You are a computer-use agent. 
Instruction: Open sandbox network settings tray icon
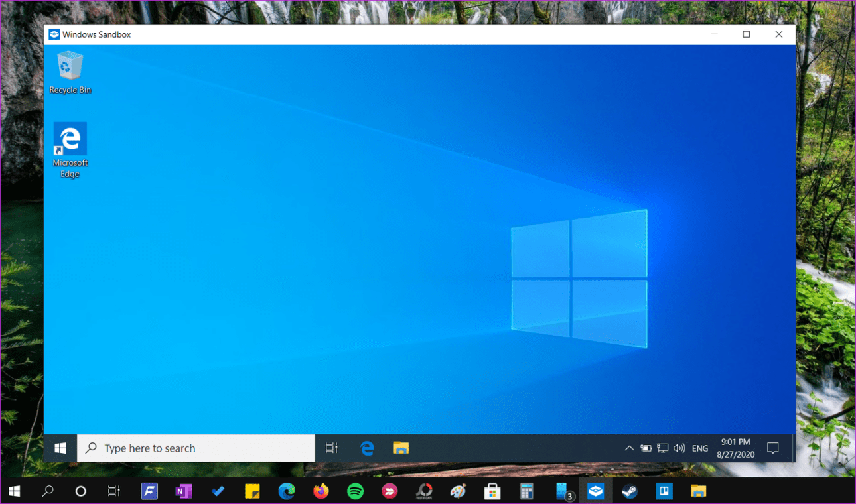pyautogui.click(x=662, y=448)
